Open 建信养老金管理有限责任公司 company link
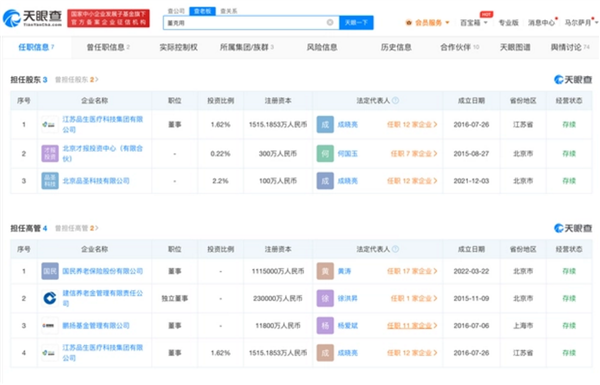Screen dimensions: 600x385 [x=103, y=298]
